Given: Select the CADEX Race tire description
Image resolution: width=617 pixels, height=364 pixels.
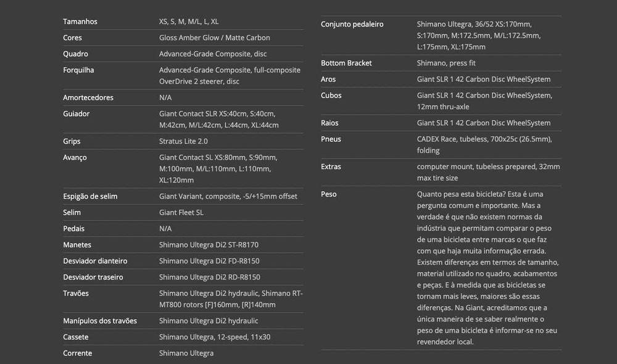Looking at the screenshot, I should (x=484, y=144).
